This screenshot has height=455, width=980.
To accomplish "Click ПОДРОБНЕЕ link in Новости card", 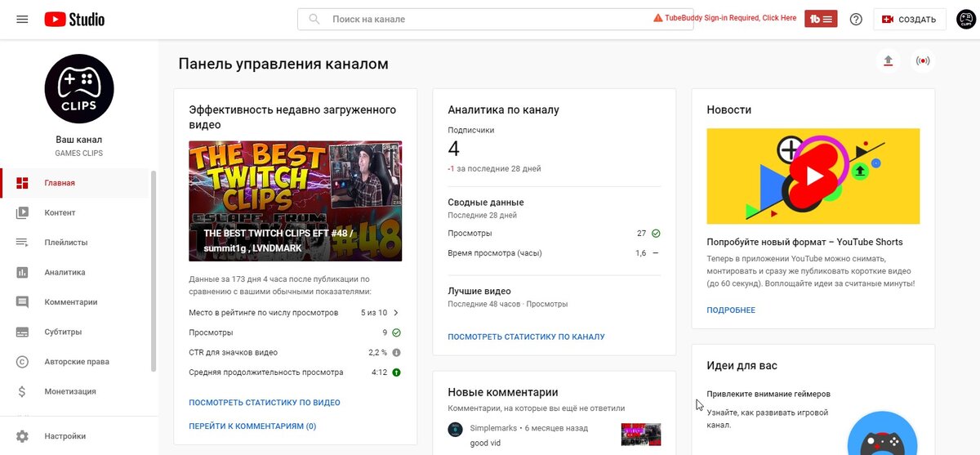I will point(731,310).
